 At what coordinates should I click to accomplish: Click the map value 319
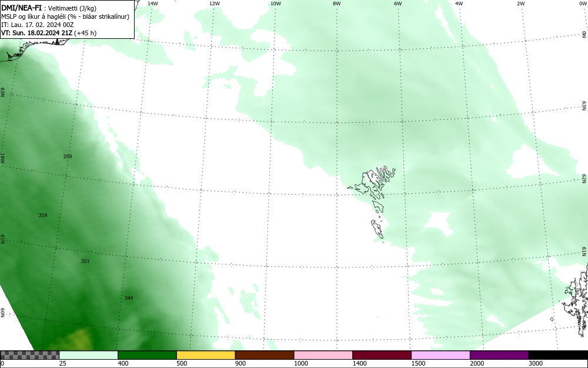coord(43,216)
